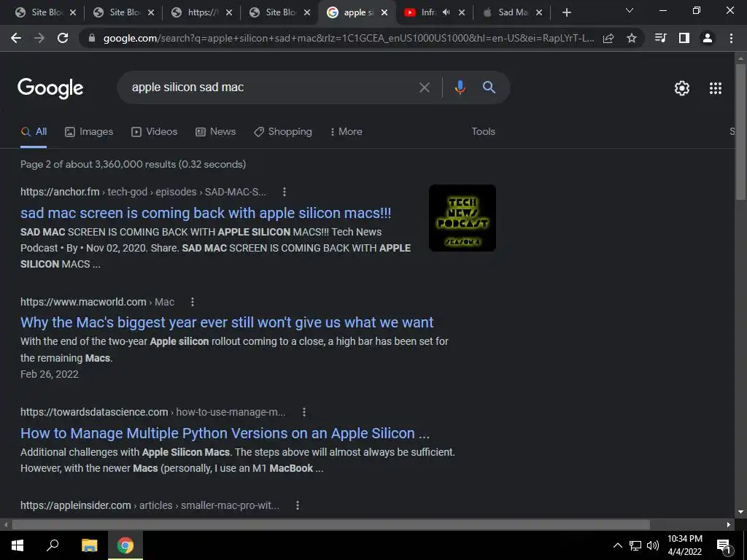Screen dimensions: 747x560
Task: Expand the More search filter menu
Action: (347, 131)
